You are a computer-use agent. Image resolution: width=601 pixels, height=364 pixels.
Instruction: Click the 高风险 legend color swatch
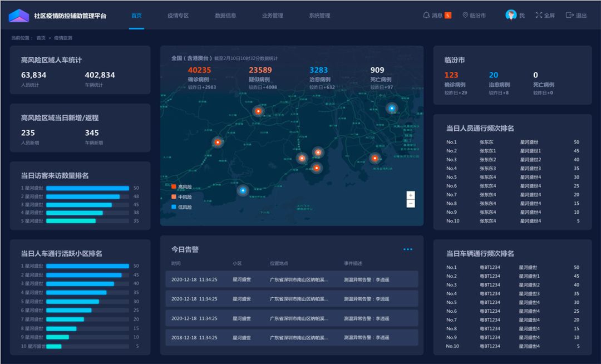click(x=174, y=186)
